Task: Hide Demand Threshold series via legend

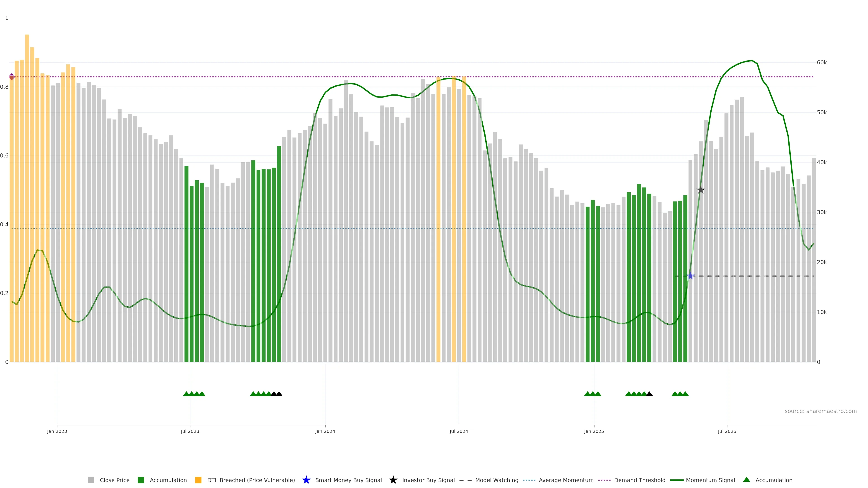Action: tap(639, 480)
